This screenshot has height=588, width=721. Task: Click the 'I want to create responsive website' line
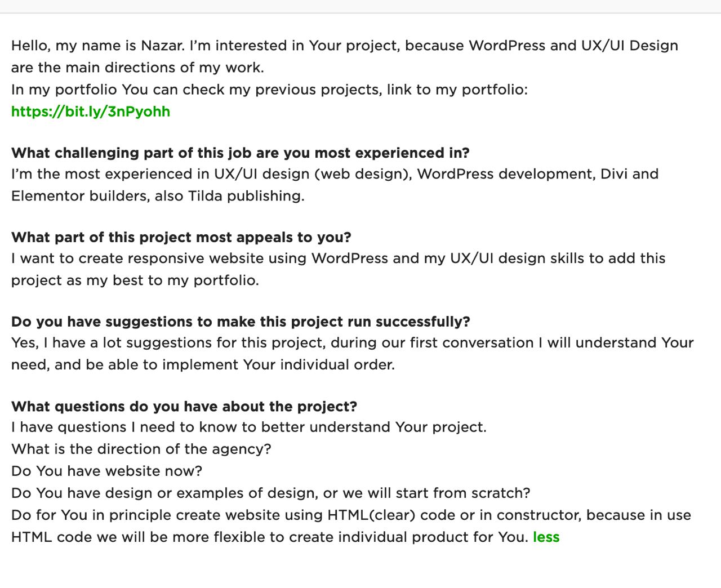click(x=338, y=259)
